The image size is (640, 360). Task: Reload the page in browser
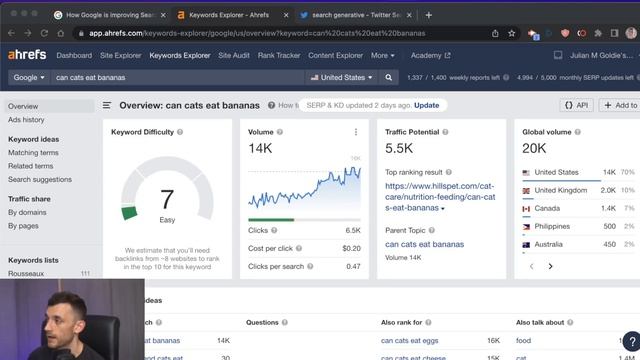pos(44,33)
